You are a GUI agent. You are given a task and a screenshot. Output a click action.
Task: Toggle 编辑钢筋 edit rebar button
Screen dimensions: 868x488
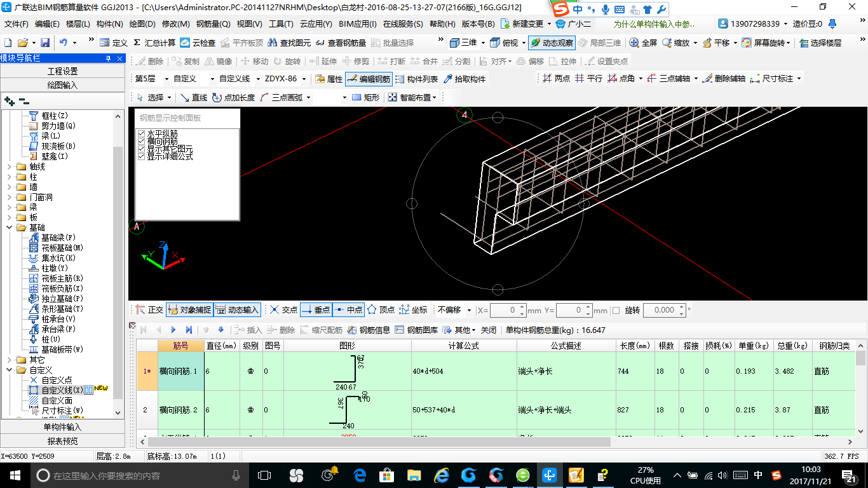tap(369, 79)
